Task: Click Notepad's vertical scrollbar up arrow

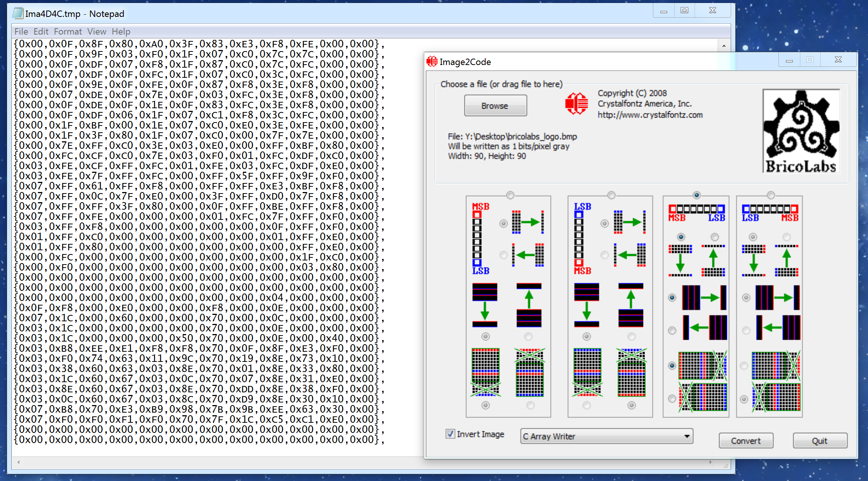Action: coord(724,46)
